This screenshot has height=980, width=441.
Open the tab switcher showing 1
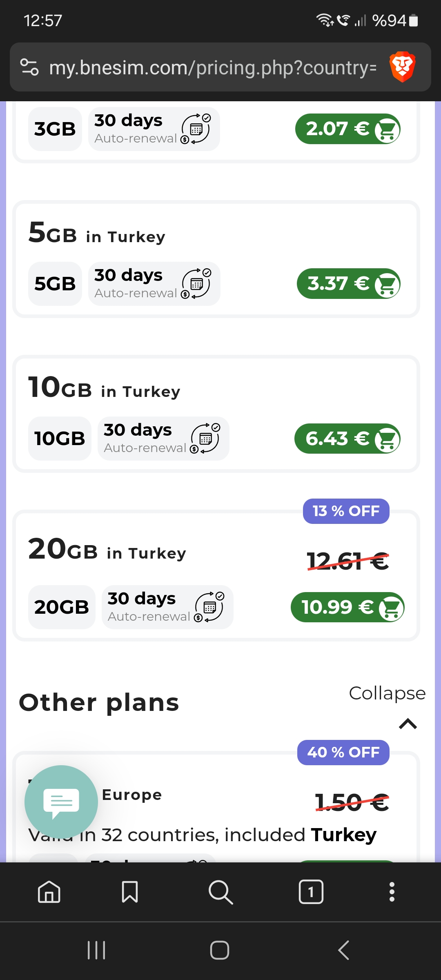(x=311, y=892)
